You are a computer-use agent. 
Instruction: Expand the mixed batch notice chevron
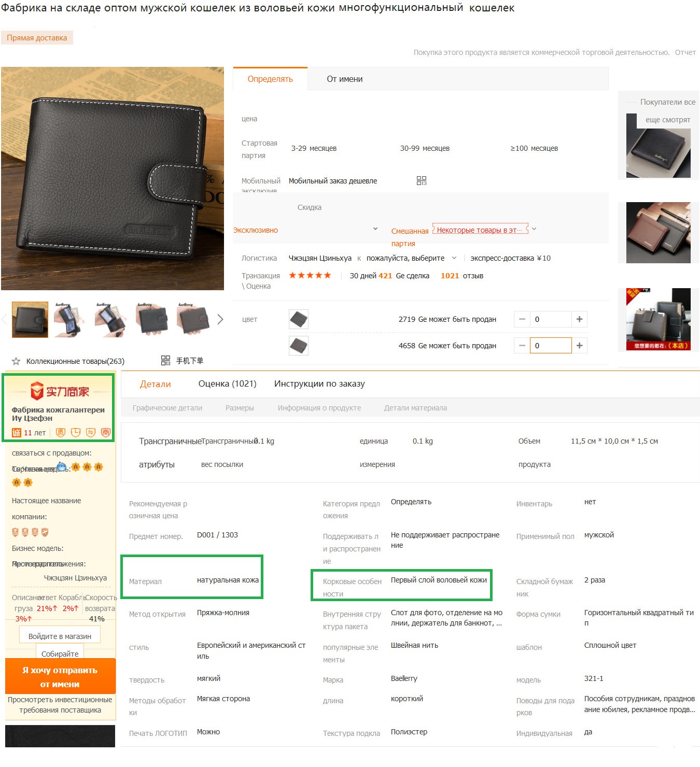click(534, 229)
